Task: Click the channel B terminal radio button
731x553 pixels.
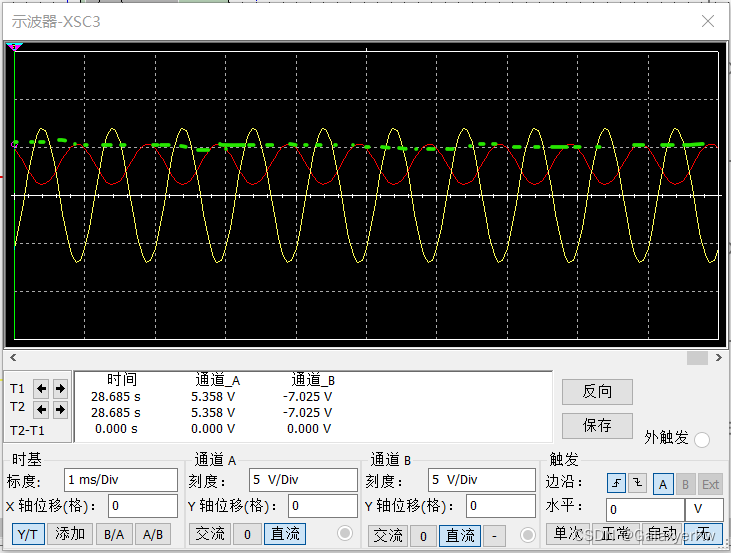Action: click(x=528, y=535)
